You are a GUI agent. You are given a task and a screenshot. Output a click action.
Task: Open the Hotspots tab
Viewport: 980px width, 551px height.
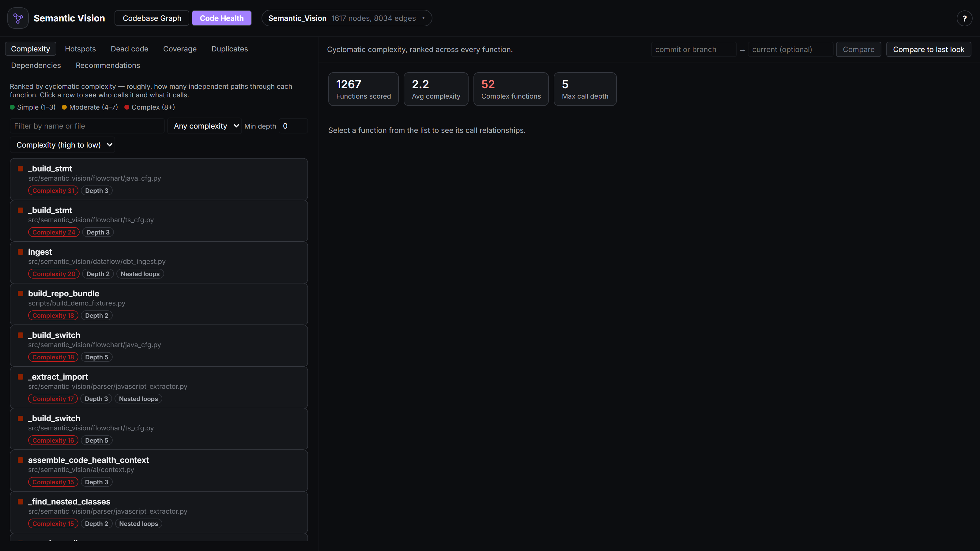[80, 49]
